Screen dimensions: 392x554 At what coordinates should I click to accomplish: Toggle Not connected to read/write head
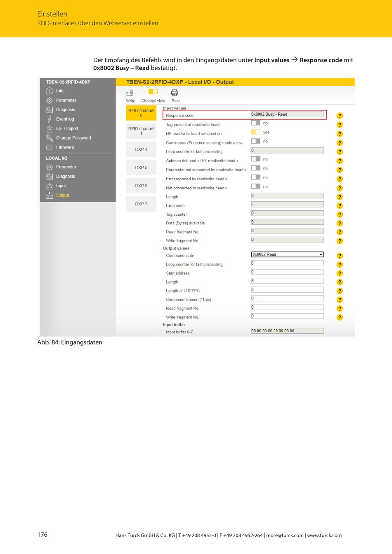coord(255,186)
